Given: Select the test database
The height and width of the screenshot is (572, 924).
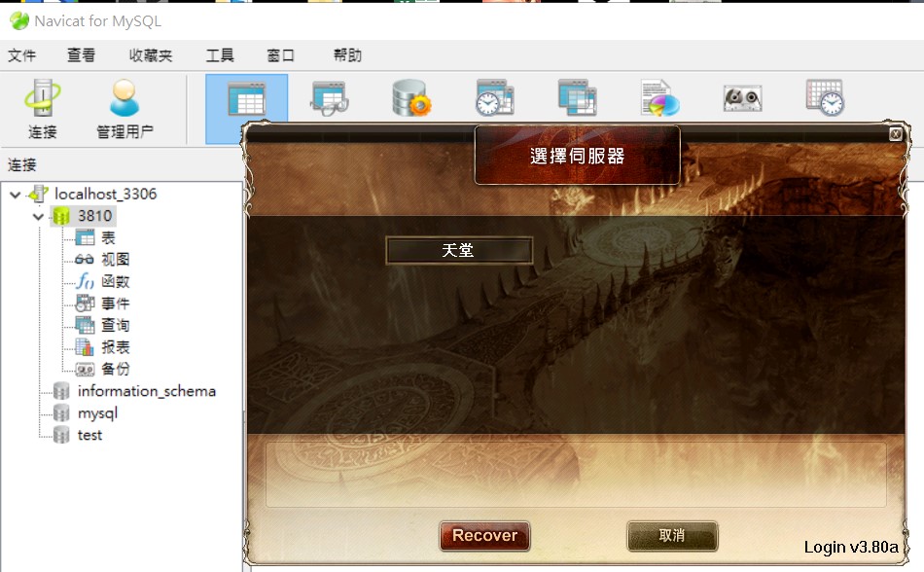Looking at the screenshot, I should pos(89,435).
